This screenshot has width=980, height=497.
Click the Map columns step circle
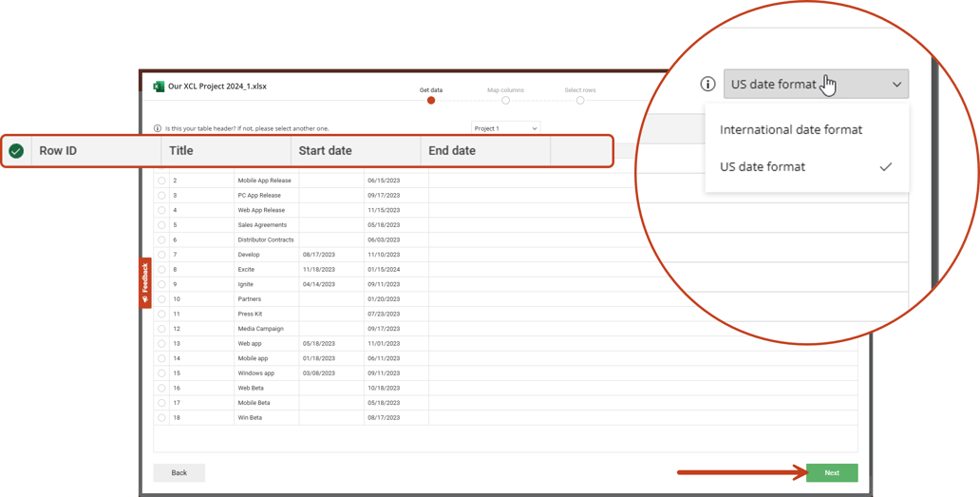point(505,100)
